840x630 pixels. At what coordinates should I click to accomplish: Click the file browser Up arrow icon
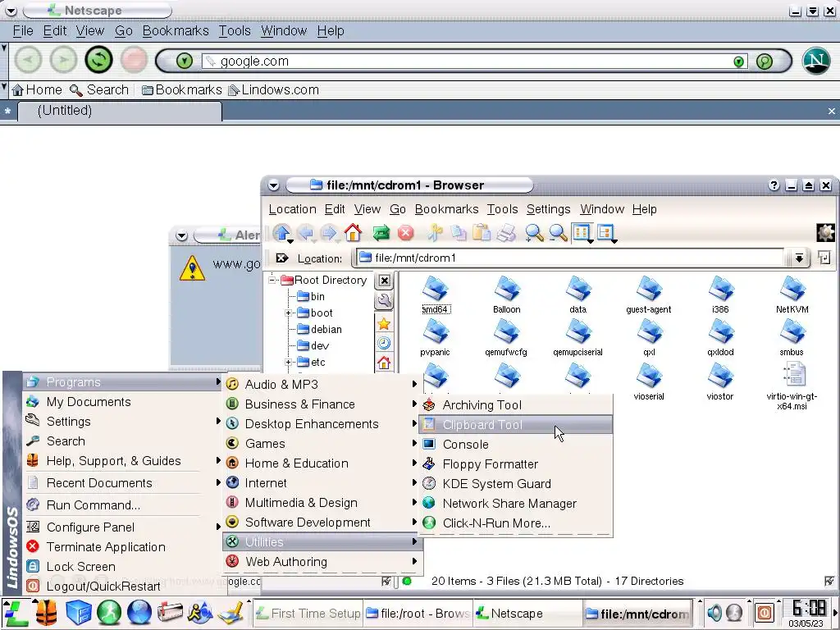point(282,233)
